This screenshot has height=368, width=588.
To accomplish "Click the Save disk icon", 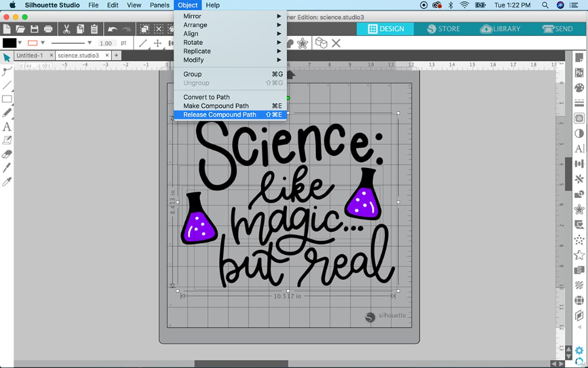I will coord(35,29).
